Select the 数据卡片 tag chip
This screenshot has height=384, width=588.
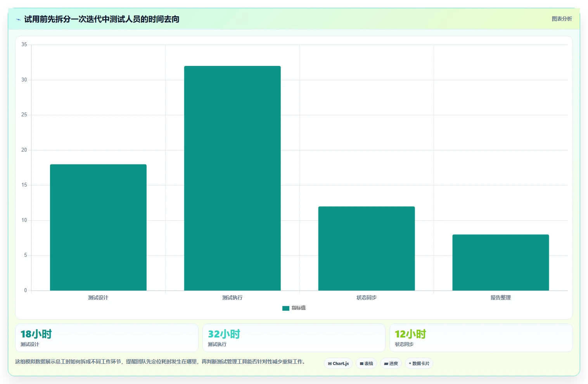pyautogui.click(x=419, y=363)
